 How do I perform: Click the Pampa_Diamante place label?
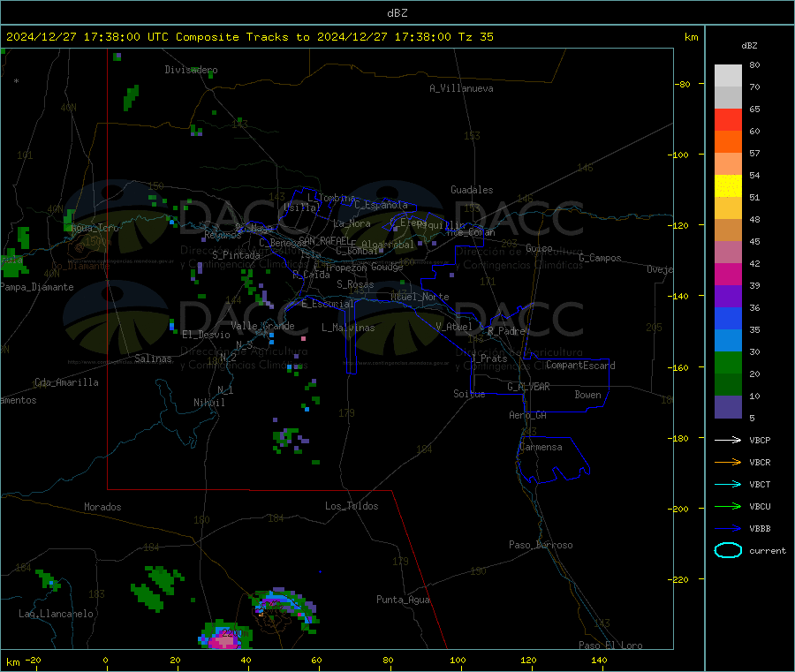pyautogui.click(x=37, y=287)
